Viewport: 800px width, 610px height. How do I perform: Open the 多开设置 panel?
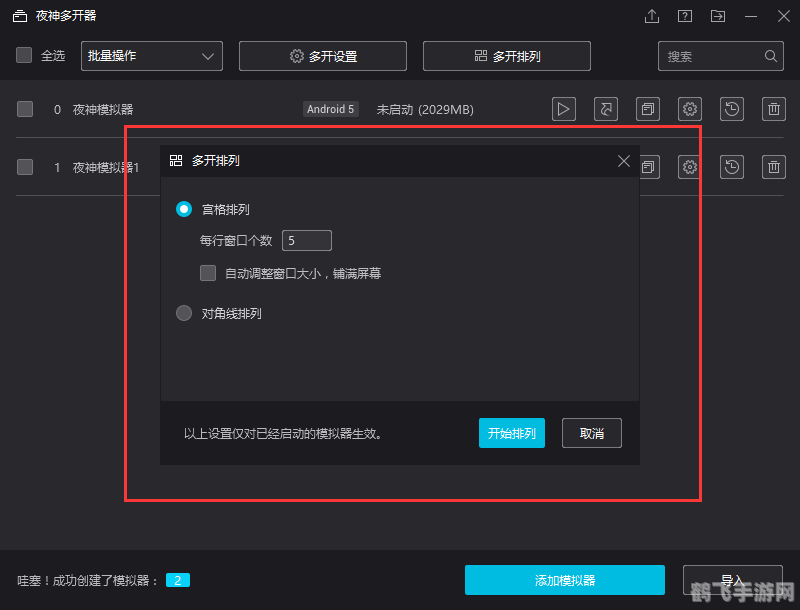(x=322, y=56)
